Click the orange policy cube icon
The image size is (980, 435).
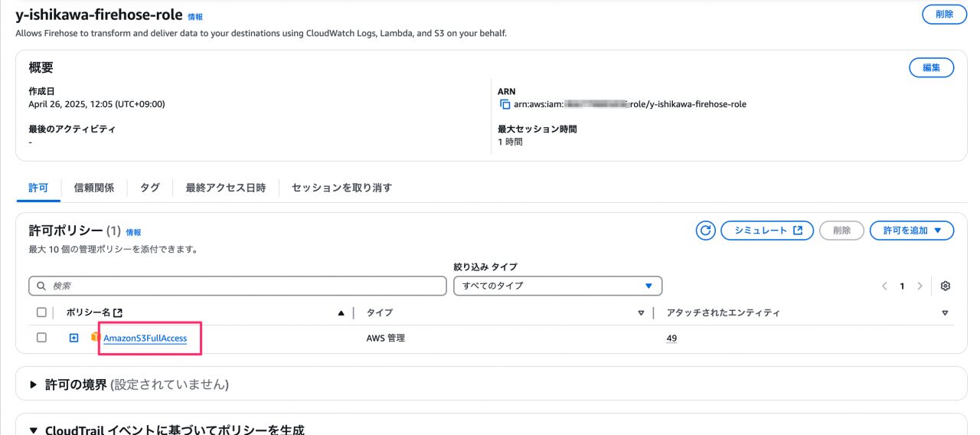click(x=96, y=337)
